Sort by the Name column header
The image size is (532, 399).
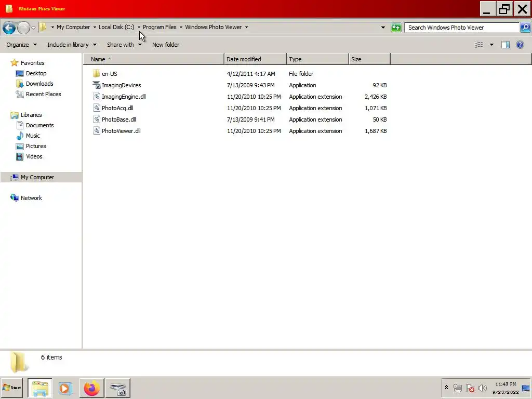154,59
